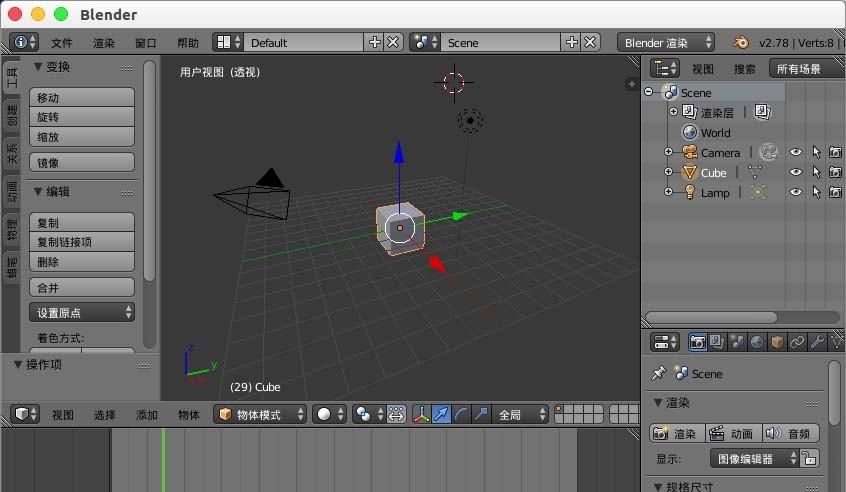Expand the 渲染层 item in outliner

click(673, 112)
